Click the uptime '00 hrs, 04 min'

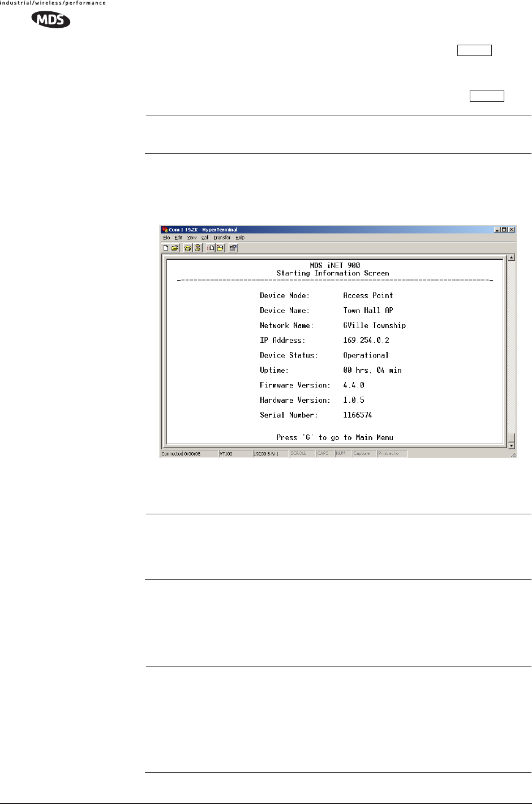click(372, 370)
